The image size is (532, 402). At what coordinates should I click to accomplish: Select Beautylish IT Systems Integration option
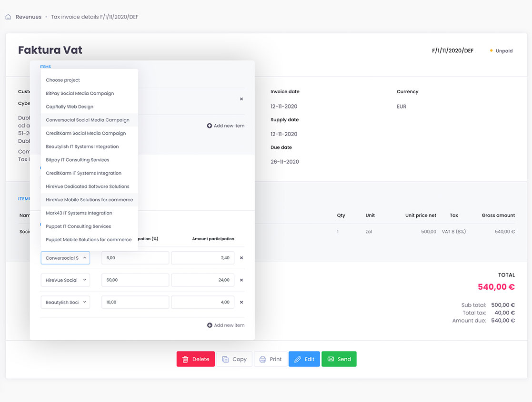[x=89, y=147]
